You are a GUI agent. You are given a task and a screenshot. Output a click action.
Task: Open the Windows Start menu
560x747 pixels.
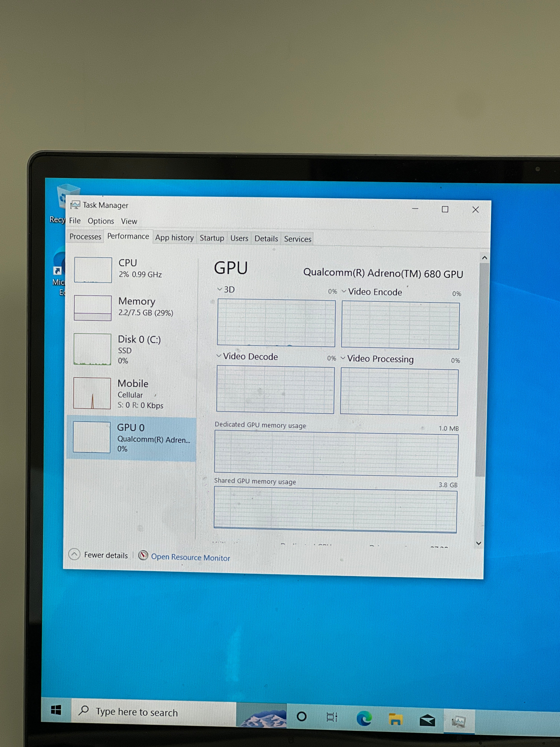(56, 710)
